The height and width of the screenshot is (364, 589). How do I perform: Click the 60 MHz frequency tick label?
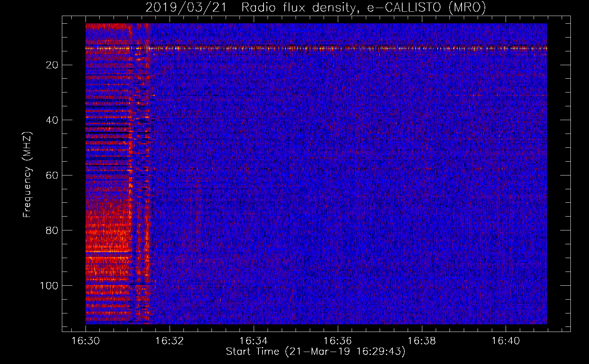coord(52,175)
